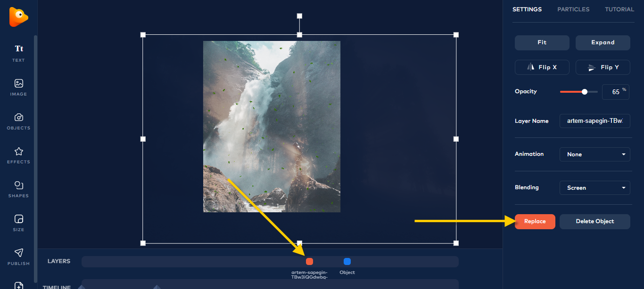Flip the layer horizontally with Flip X

pyautogui.click(x=542, y=67)
